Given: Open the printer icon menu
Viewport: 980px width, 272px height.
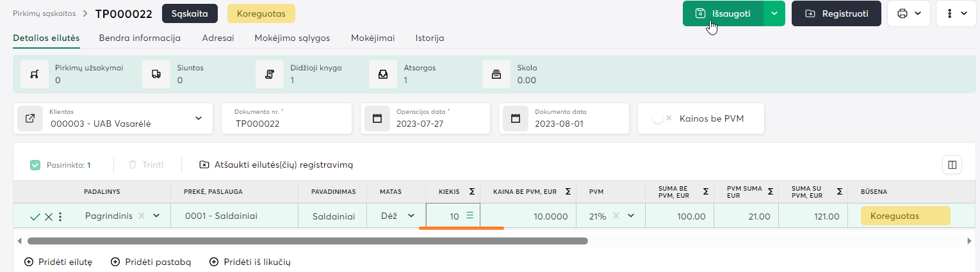Looking at the screenshot, I should (x=908, y=13).
